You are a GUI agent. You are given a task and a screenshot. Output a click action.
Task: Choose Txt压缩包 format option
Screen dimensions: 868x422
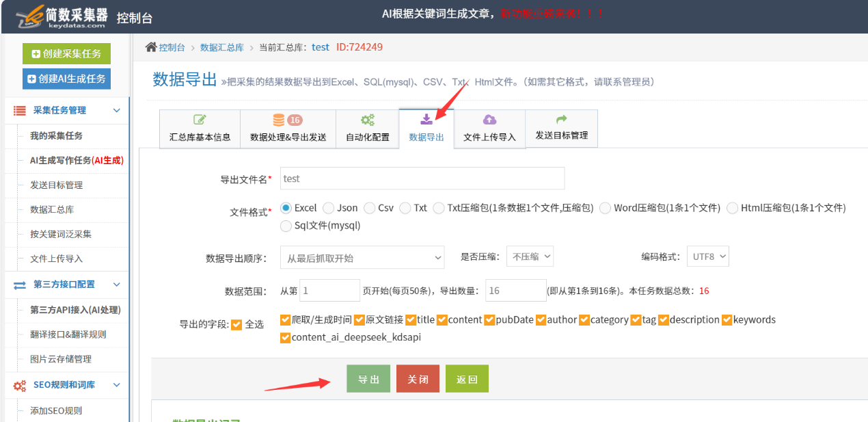[x=439, y=208]
